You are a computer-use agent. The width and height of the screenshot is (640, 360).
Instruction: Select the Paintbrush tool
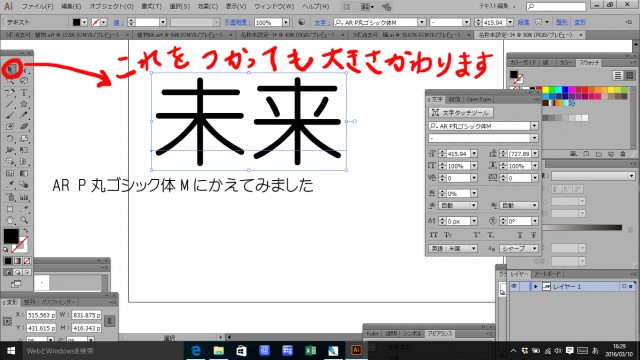point(10,116)
